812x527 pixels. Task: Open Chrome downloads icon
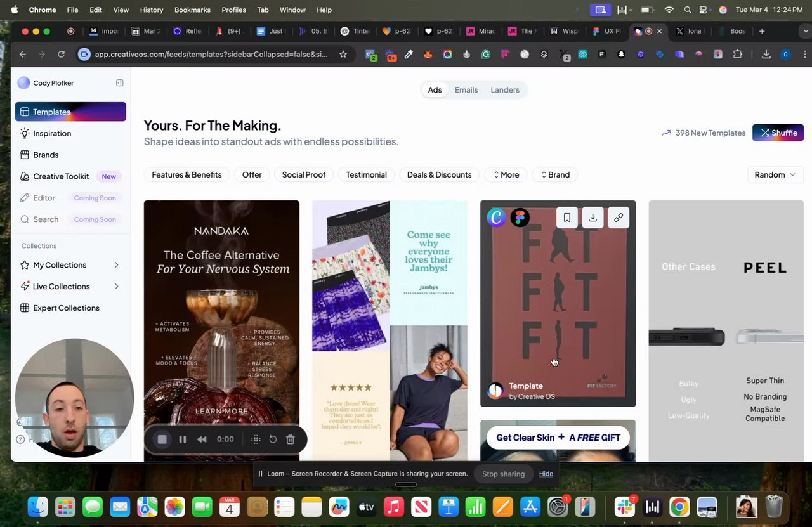(766, 55)
